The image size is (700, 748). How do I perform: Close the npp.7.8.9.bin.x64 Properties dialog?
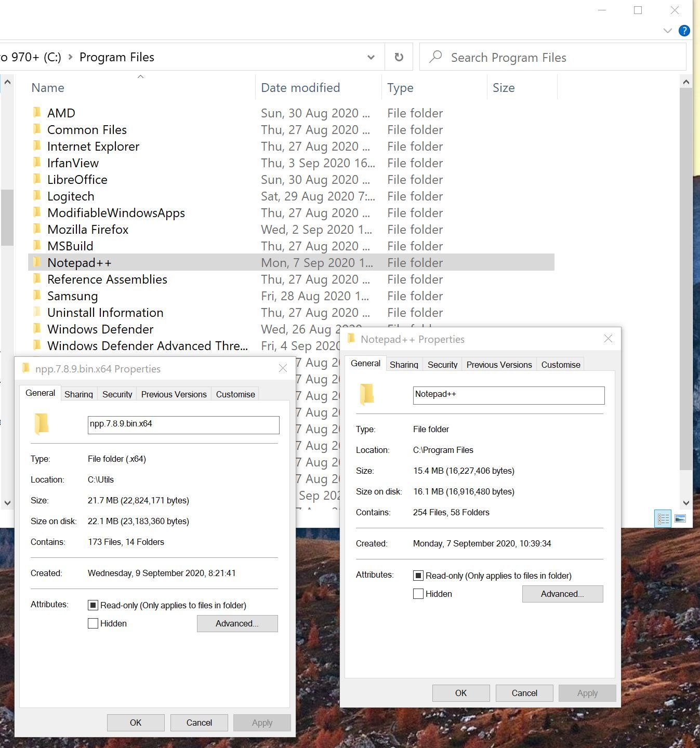pyautogui.click(x=283, y=368)
